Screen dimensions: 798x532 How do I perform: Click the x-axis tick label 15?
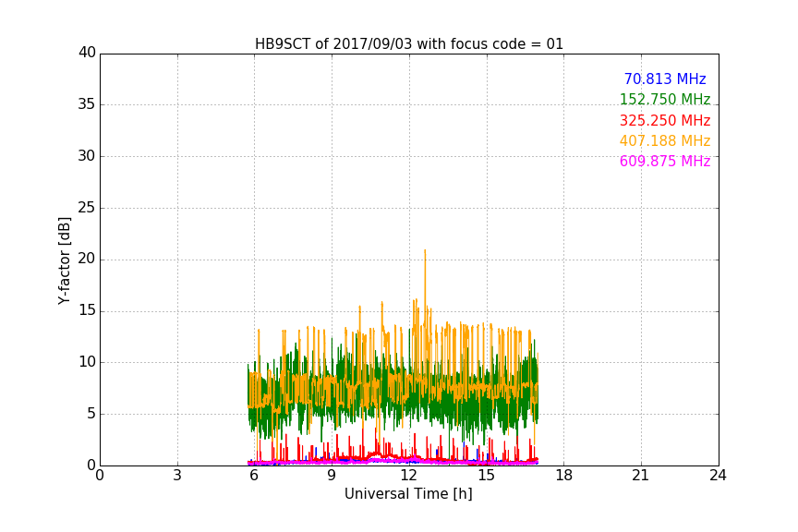pos(487,476)
